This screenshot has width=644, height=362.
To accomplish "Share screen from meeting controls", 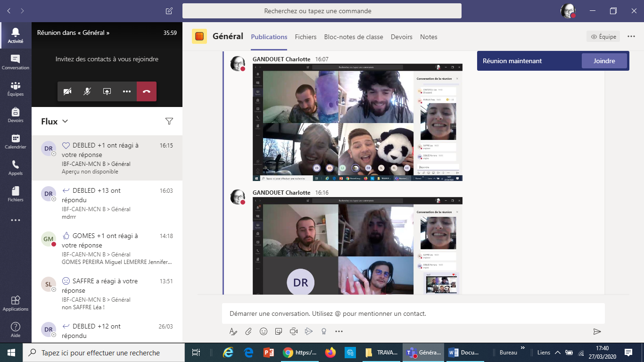I will click(107, 91).
